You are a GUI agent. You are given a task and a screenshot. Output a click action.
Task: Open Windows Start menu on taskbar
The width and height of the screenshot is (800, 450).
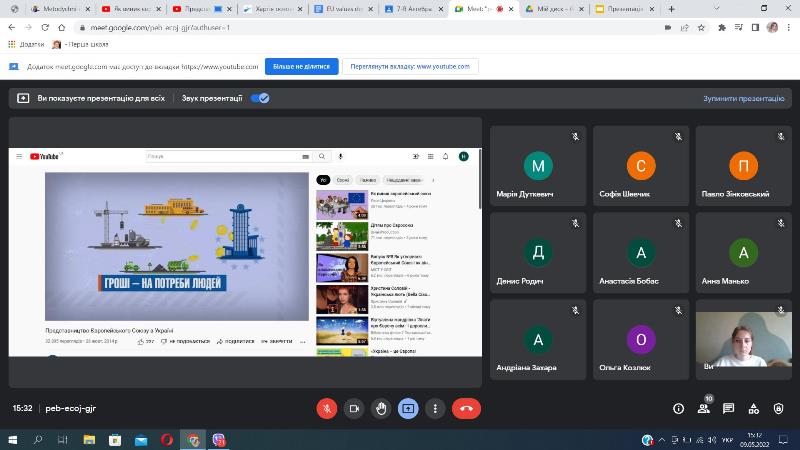(x=12, y=439)
